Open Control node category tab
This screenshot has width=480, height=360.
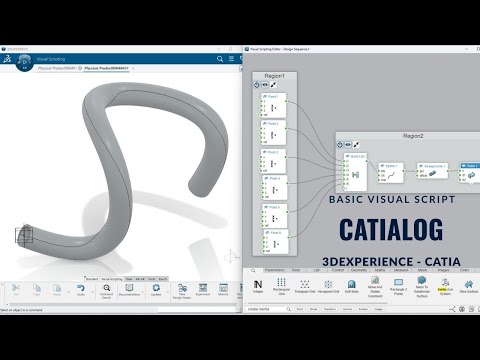click(338, 270)
